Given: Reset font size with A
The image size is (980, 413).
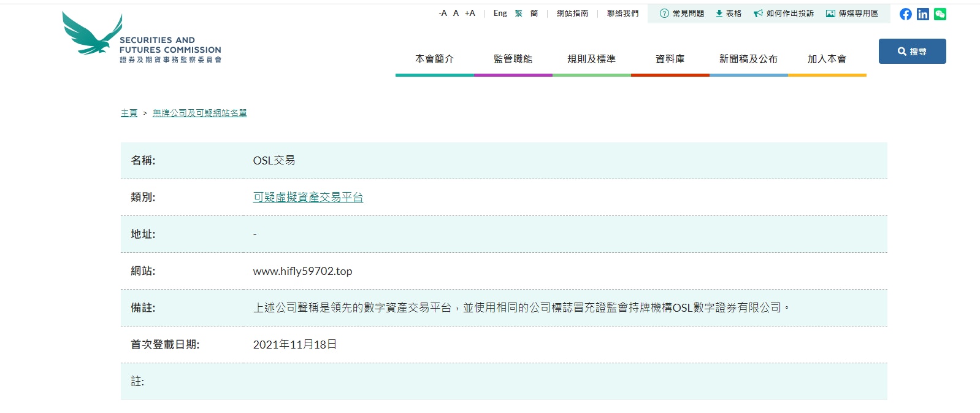Looking at the screenshot, I should pyautogui.click(x=456, y=13).
